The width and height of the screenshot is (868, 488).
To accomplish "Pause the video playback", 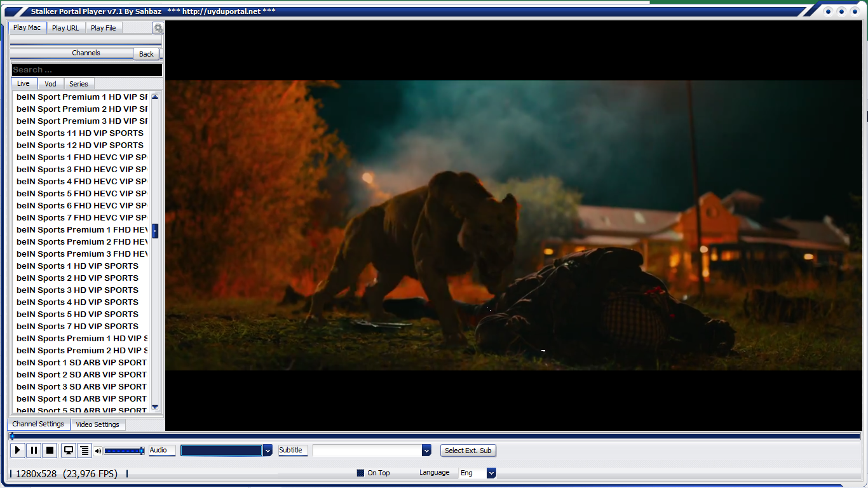I will click(34, 451).
